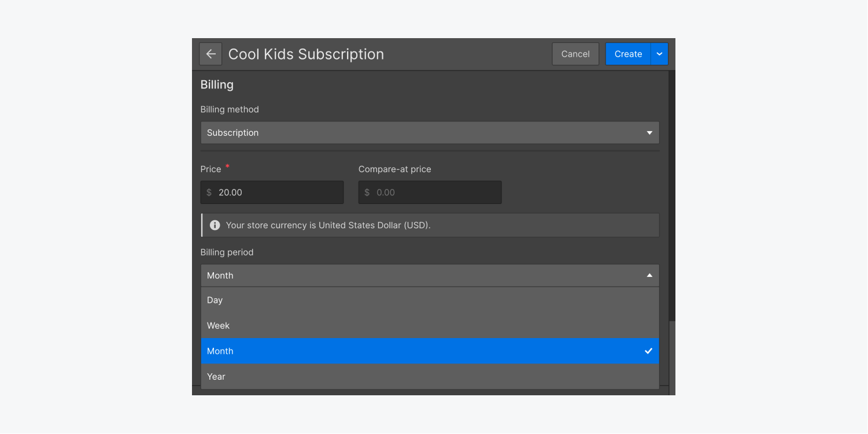Focus the Price input showing 20.00

(278, 192)
